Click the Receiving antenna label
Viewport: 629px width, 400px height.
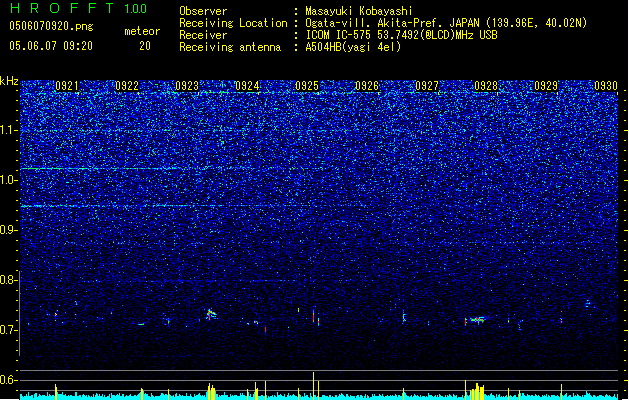pos(230,47)
